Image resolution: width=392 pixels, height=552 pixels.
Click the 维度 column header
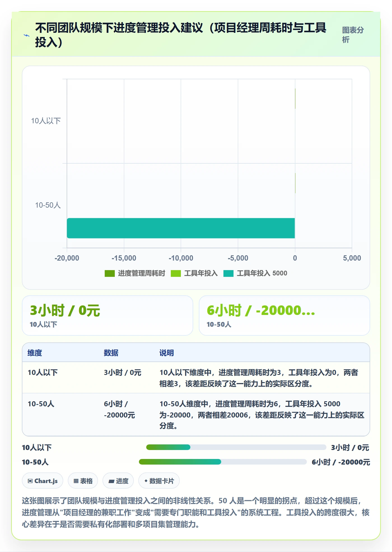pyautogui.click(x=35, y=353)
